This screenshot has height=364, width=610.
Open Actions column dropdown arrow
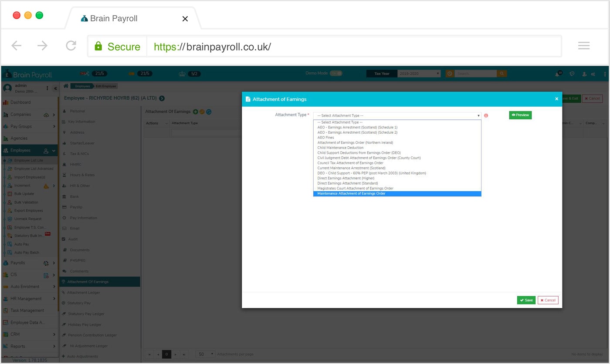pyautogui.click(x=166, y=123)
